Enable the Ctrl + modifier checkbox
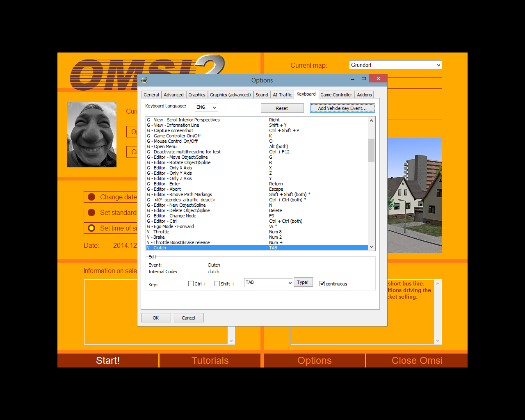 (191, 284)
